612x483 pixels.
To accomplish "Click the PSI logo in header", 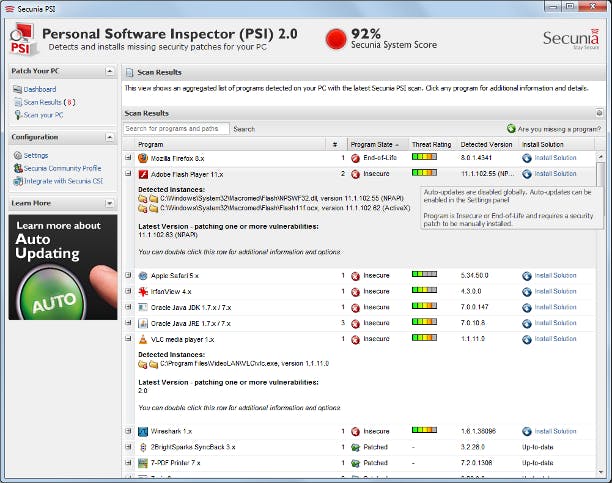I will click(24, 39).
